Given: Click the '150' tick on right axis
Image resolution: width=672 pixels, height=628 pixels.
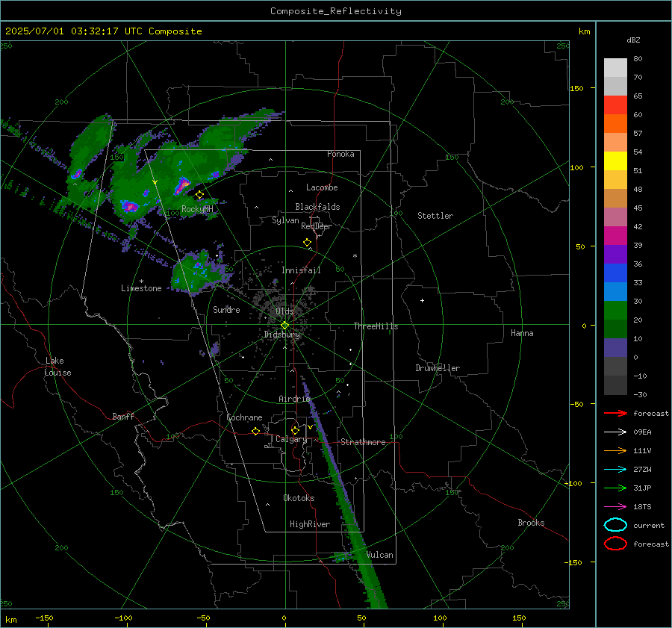Looking at the screenshot, I should click(x=576, y=88).
